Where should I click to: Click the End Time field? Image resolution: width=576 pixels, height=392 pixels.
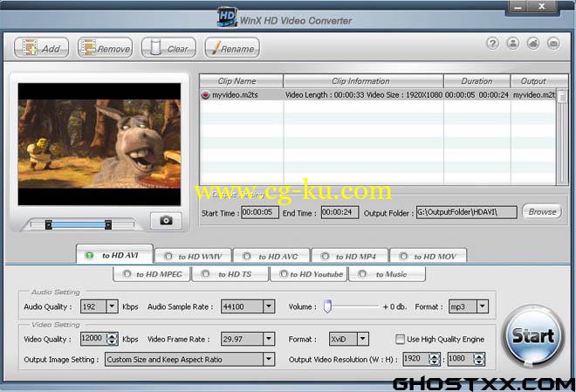click(x=339, y=212)
